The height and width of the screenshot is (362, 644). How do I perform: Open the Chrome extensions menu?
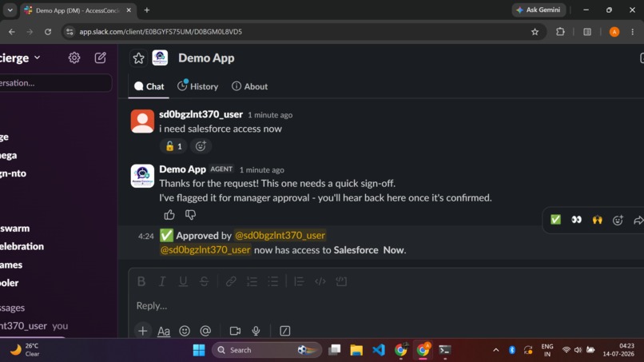coord(560,32)
